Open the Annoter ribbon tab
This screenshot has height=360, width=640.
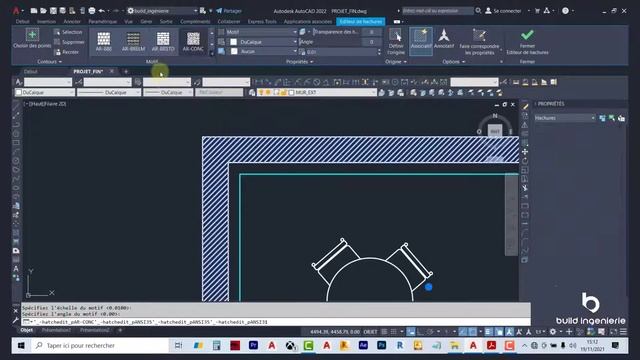pyautogui.click(x=72, y=21)
